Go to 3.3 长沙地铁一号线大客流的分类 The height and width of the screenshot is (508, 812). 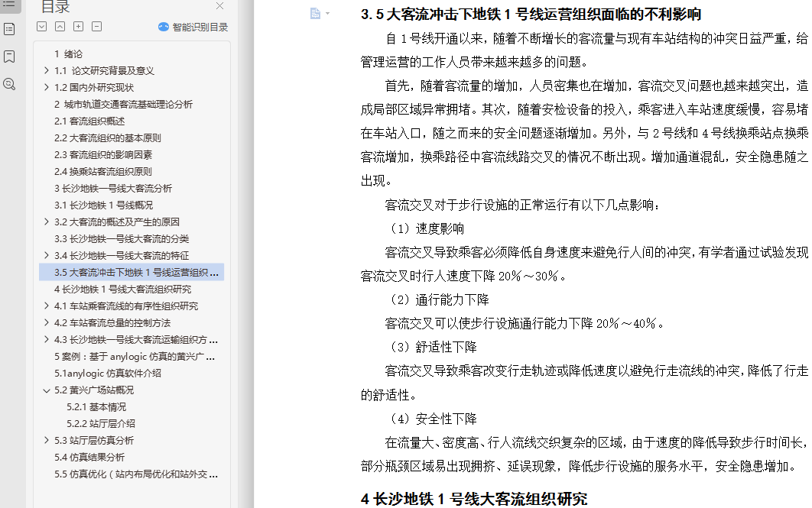click(121, 238)
